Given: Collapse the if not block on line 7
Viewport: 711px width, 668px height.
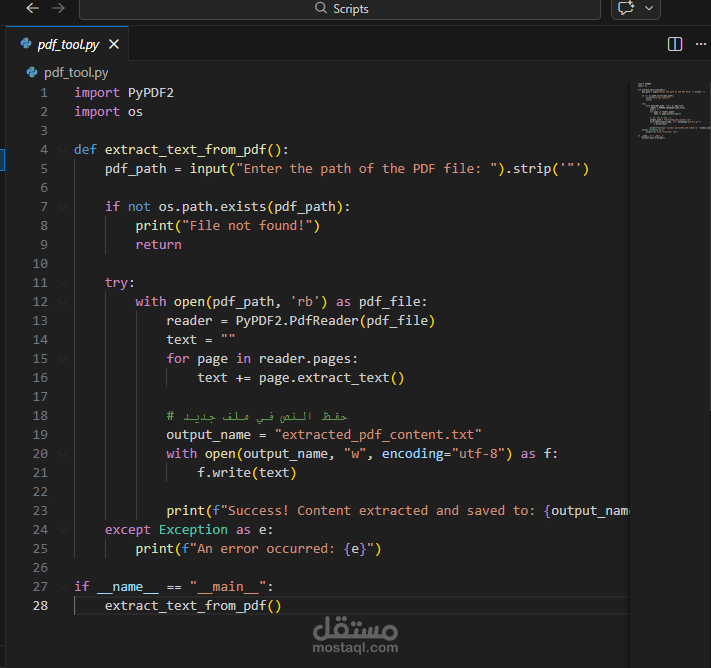Looking at the screenshot, I should point(63,207).
